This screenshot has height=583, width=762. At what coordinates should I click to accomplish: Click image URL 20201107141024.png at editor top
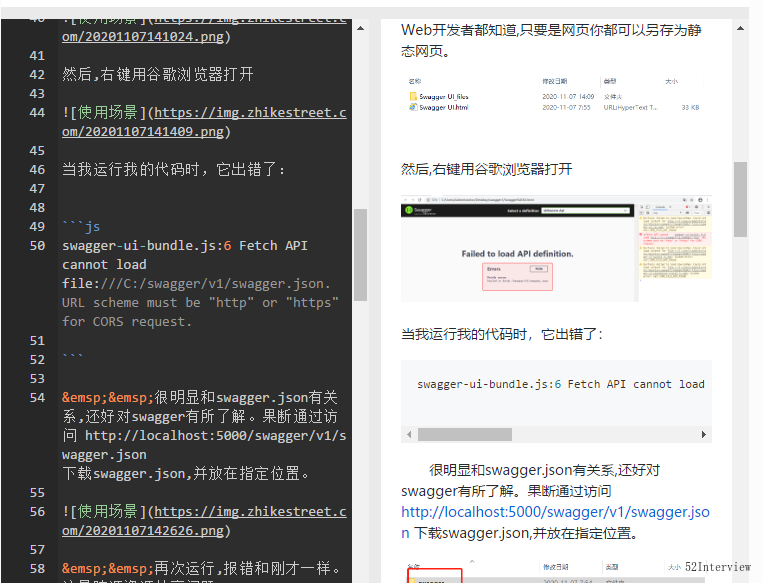[204, 30]
